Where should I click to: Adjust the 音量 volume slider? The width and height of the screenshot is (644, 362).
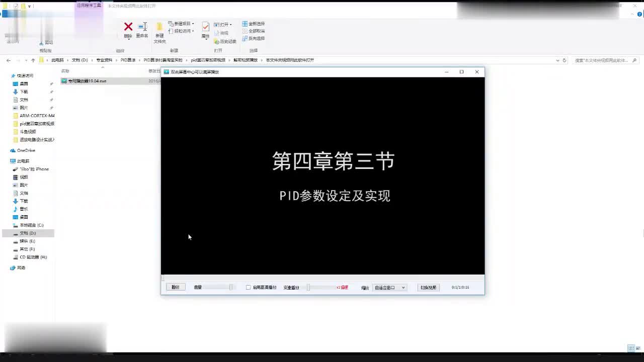tap(218, 288)
